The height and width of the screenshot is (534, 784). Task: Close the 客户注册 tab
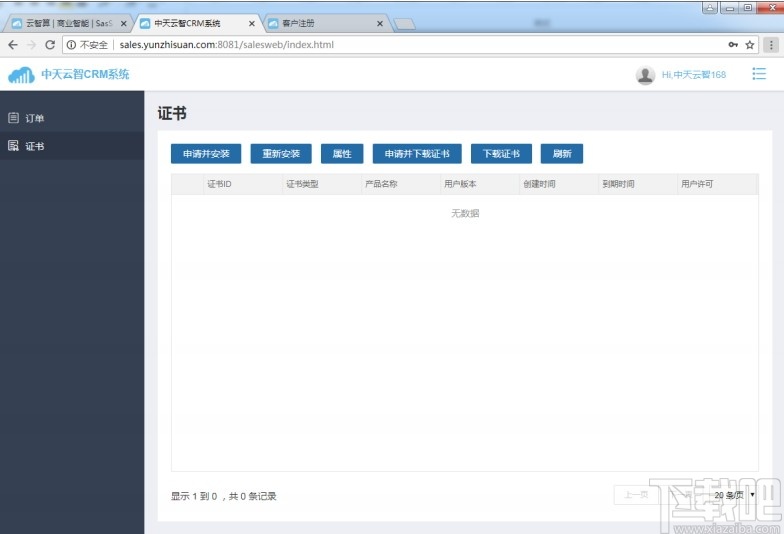380,24
